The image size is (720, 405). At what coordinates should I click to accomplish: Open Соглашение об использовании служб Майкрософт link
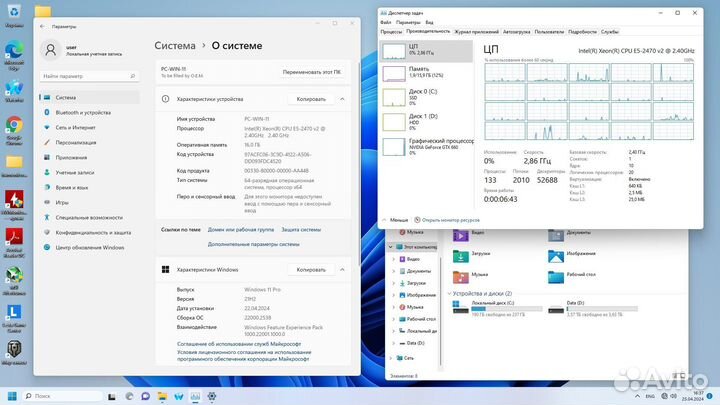239,344
